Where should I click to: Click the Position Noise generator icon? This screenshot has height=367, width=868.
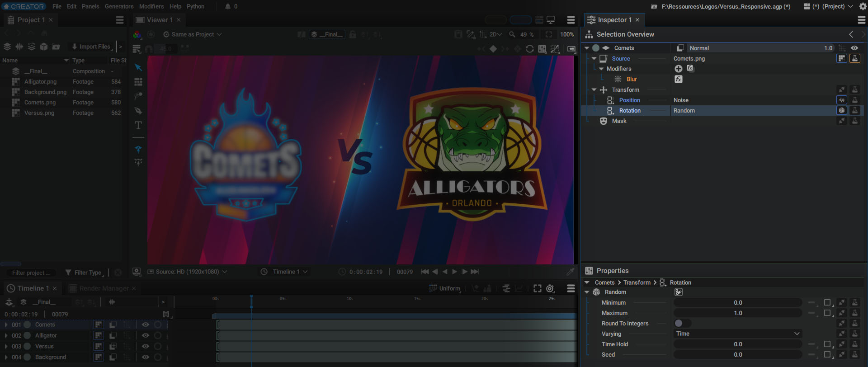click(842, 100)
